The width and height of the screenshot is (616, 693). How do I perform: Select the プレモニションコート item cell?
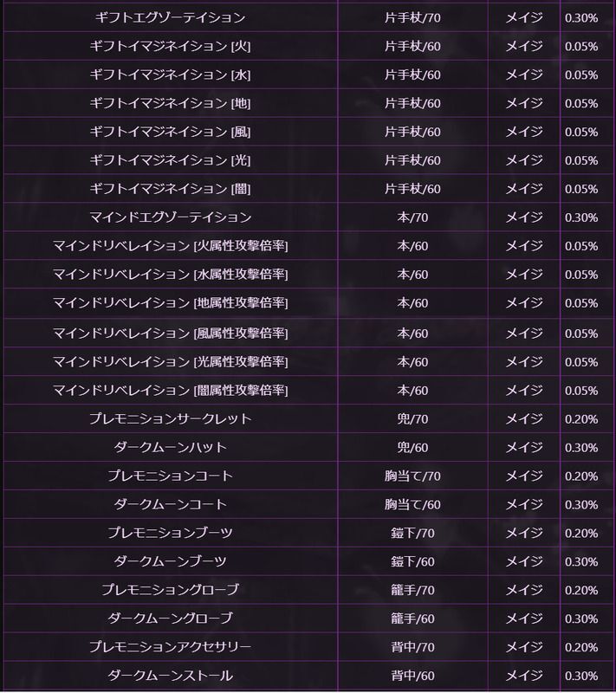click(171, 476)
